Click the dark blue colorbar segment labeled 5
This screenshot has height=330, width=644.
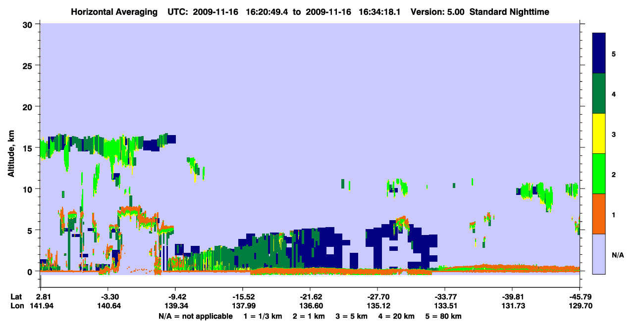(x=599, y=53)
